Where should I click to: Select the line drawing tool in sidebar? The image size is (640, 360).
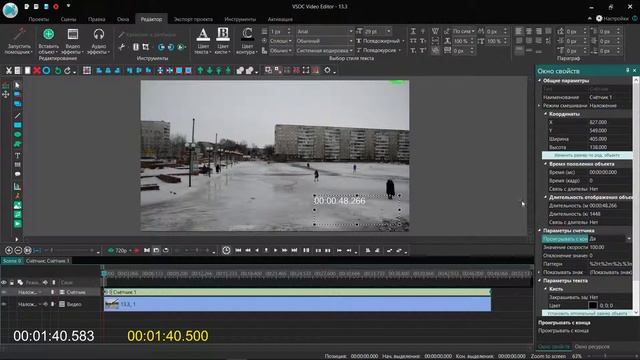pyautogui.click(x=17, y=116)
